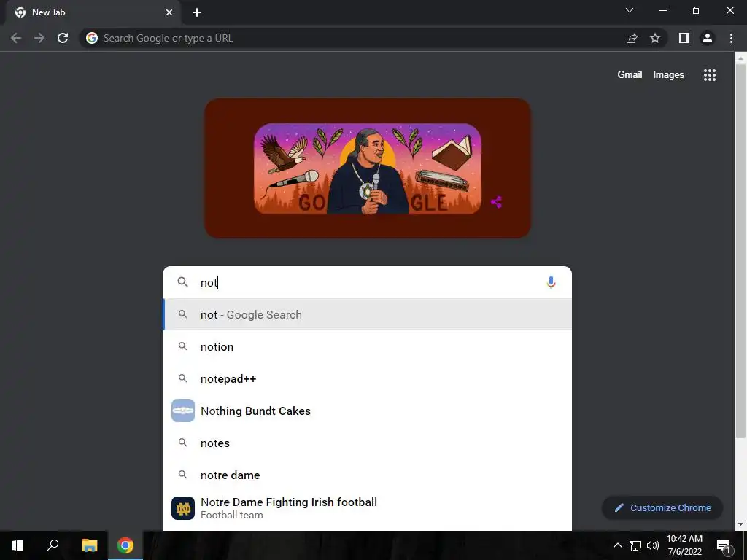Click the Chrome taskbar icon
The height and width of the screenshot is (560, 747).
(125, 545)
